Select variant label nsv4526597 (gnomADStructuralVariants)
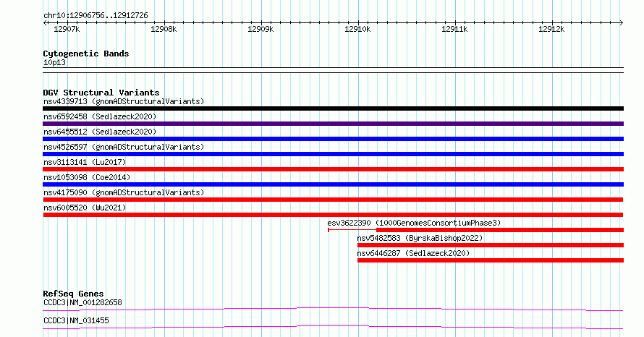Image resolution: width=644 pixels, height=337 pixels. tap(124, 147)
